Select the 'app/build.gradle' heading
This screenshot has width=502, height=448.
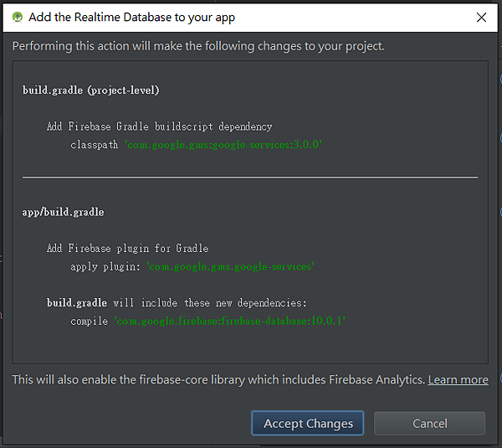coord(63,212)
